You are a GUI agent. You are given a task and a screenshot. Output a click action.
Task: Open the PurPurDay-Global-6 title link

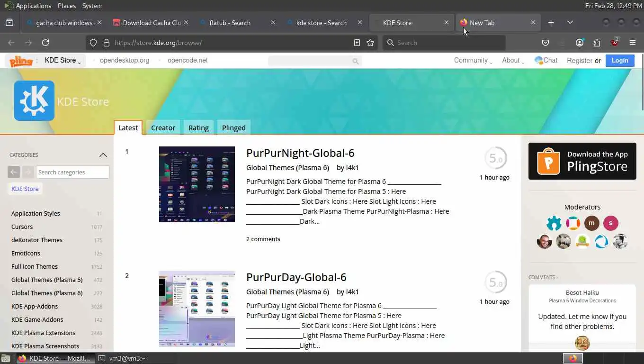click(x=296, y=277)
